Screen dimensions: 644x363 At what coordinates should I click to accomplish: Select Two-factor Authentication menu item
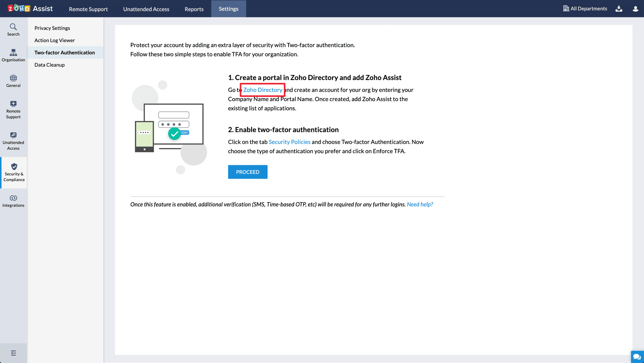[65, 53]
